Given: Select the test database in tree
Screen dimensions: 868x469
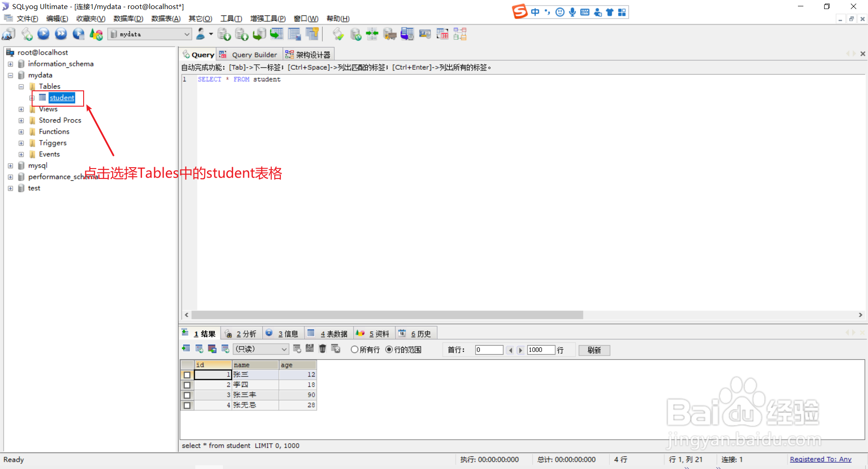Looking at the screenshot, I should click(34, 188).
